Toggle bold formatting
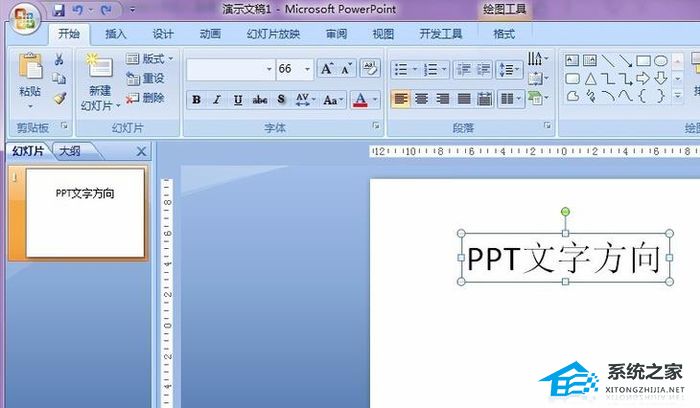This screenshot has width=700, height=408. pyautogui.click(x=196, y=100)
